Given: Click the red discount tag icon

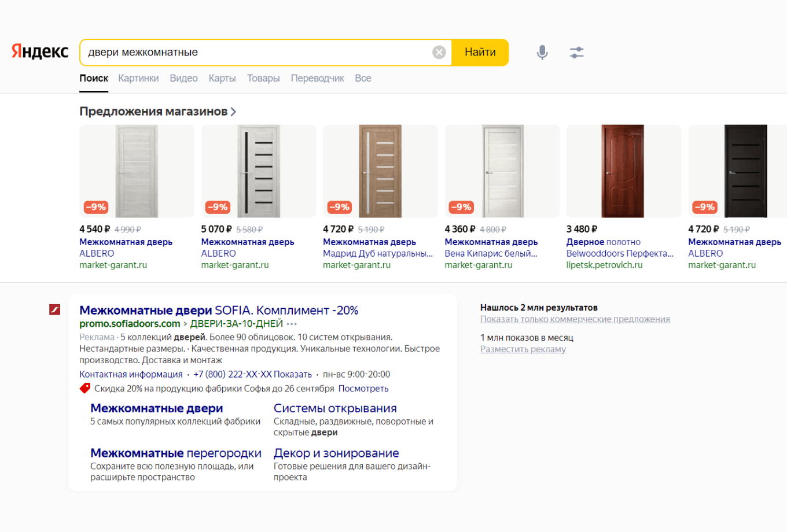Looking at the screenshot, I should [85, 389].
